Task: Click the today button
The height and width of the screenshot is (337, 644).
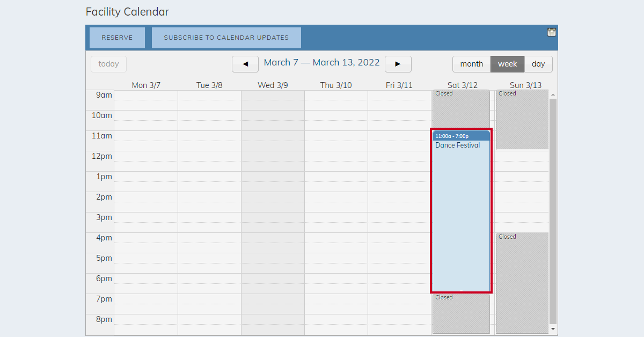Action: coord(109,64)
